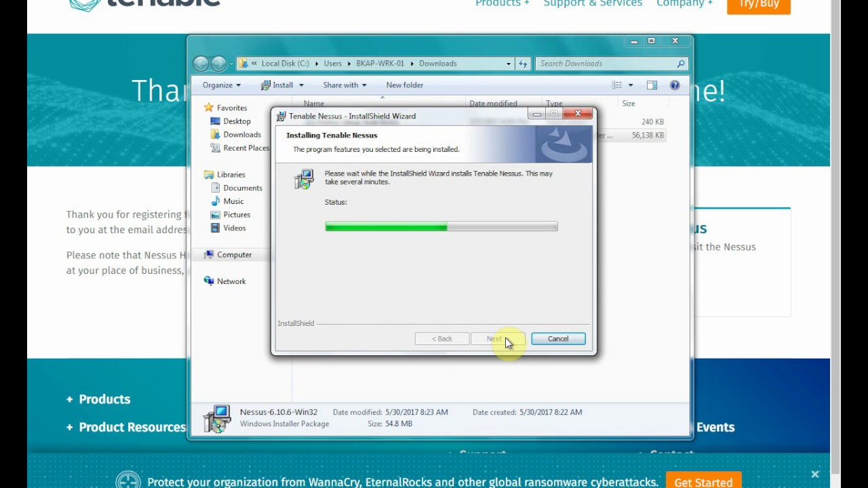Click installation progress bar
Image resolution: width=868 pixels, height=488 pixels.
tap(441, 227)
